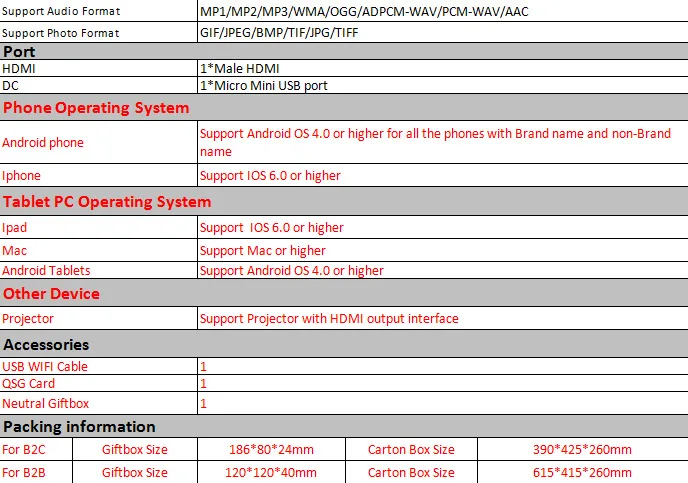Click the 'QSG Card' label

click(29, 383)
